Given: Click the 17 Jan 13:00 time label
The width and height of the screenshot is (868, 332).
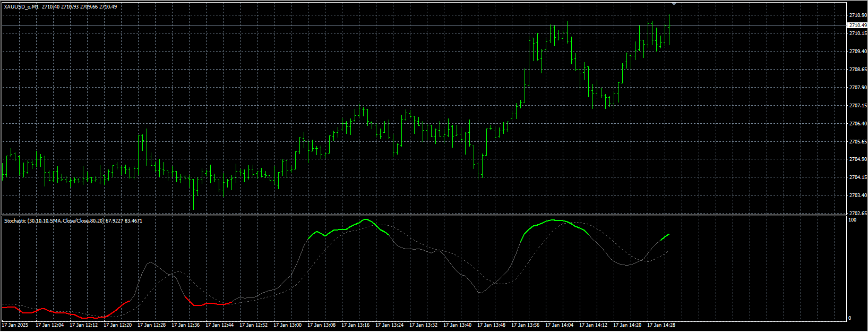Looking at the screenshot, I should (x=287, y=325).
